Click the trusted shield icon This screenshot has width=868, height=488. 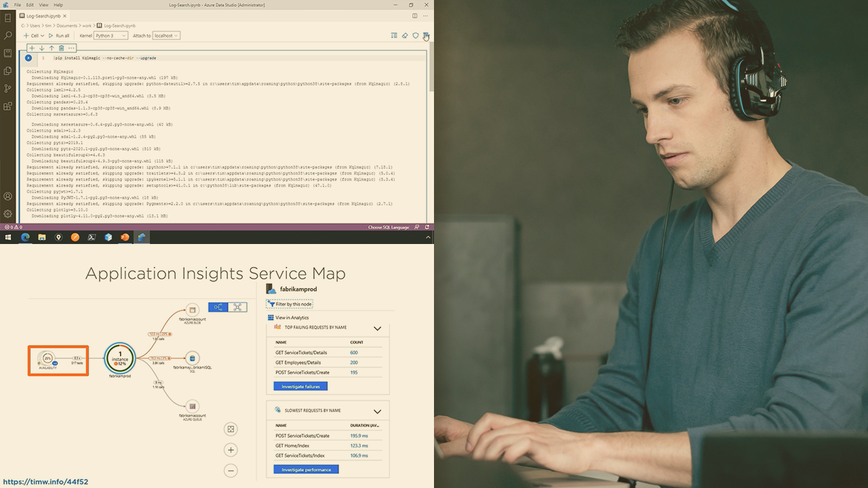pyautogui.click(x=416, y=35)
